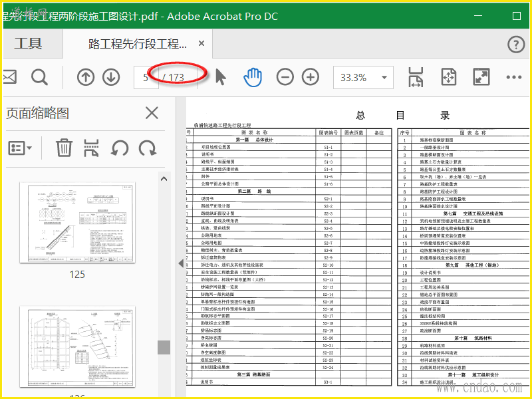Click the S2-24 chart number cell
This screenshot has height=399, width=532.
[x=328, y=368]
